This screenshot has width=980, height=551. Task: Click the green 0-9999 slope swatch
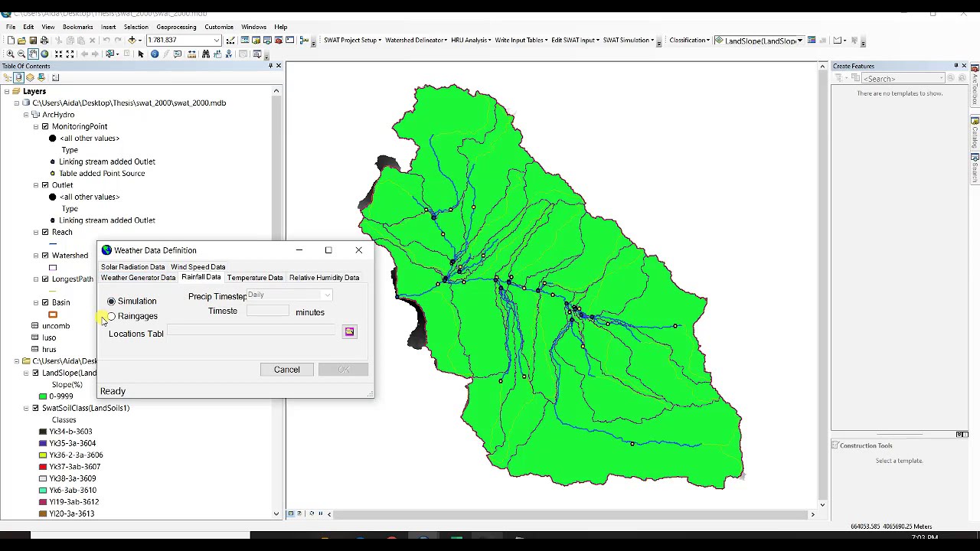(43, 396)
